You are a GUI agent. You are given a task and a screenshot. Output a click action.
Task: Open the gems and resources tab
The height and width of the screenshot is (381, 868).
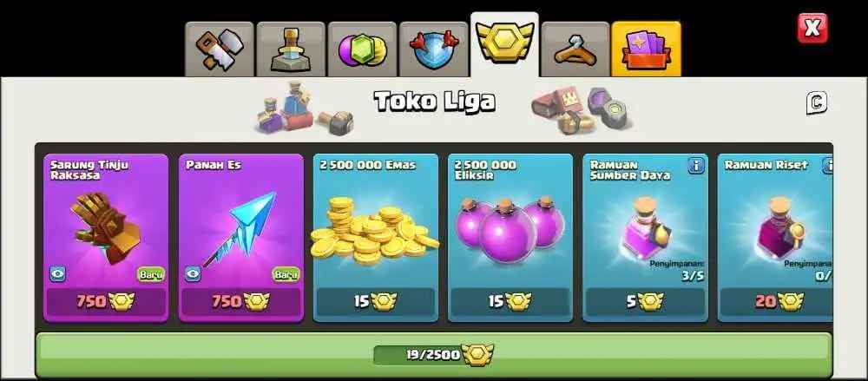click(362, 49)
